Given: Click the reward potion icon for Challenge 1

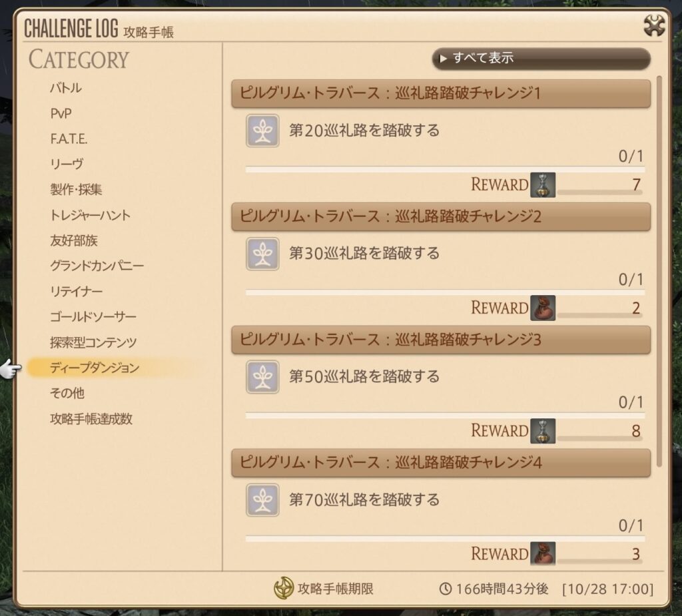Looking at the screenshot, I should tap(542, 185).
